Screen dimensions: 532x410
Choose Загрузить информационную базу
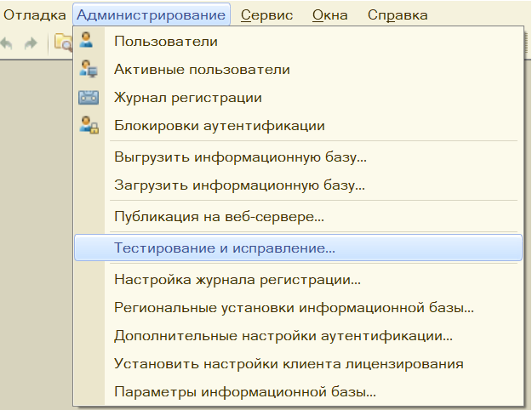[298, 185]
